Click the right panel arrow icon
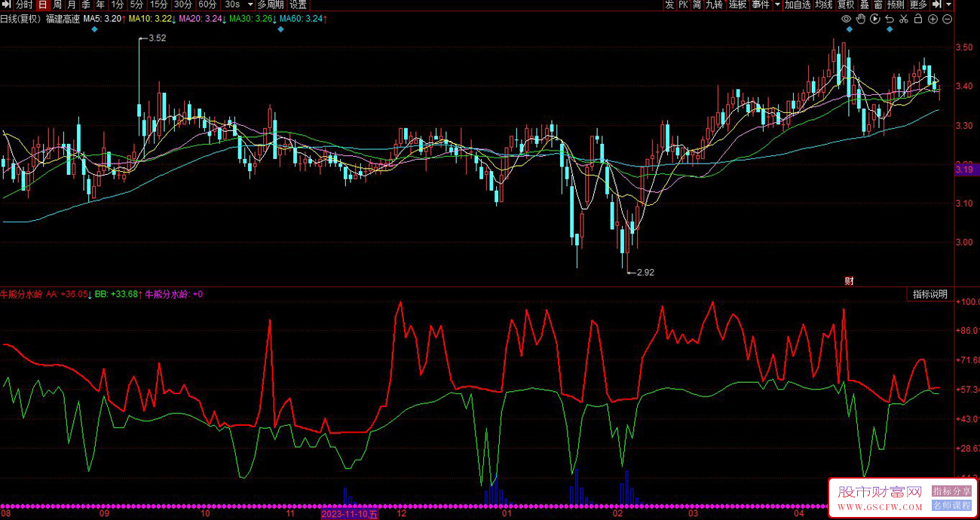 pos(937,5)
